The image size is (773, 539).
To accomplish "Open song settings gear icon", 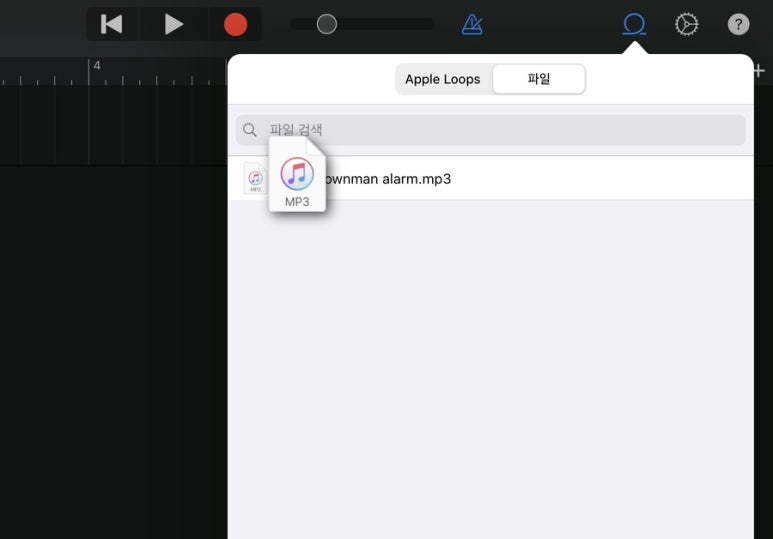I will click(686, 24).
